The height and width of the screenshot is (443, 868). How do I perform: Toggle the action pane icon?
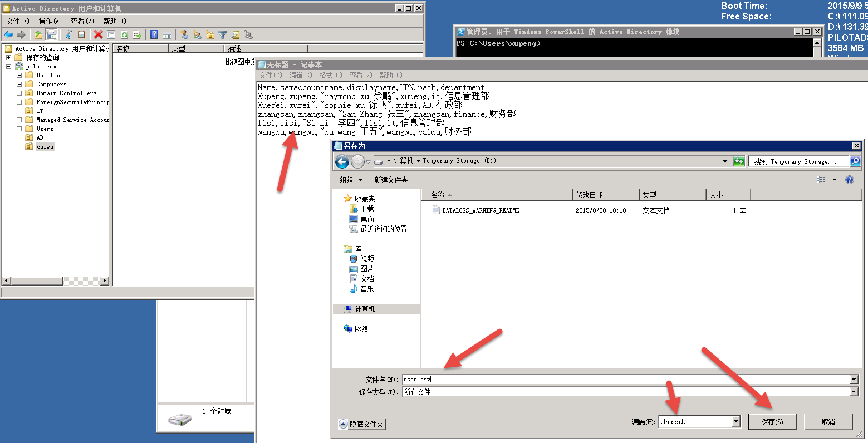(166, 35)
